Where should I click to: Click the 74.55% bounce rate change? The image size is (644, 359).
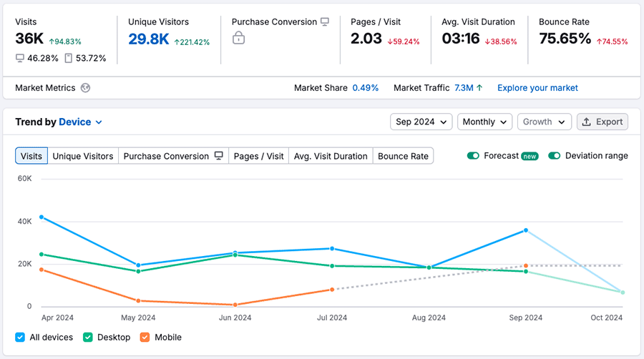point(612,42)
